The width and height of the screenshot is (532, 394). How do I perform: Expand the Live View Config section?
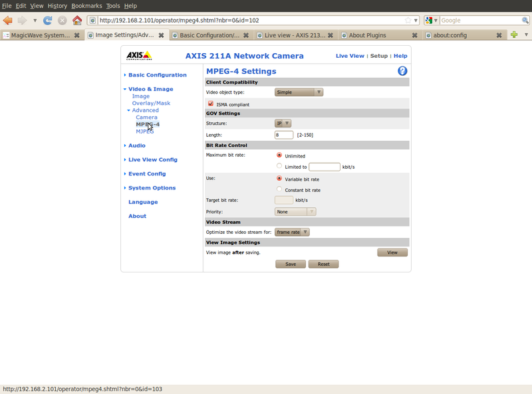153,159
